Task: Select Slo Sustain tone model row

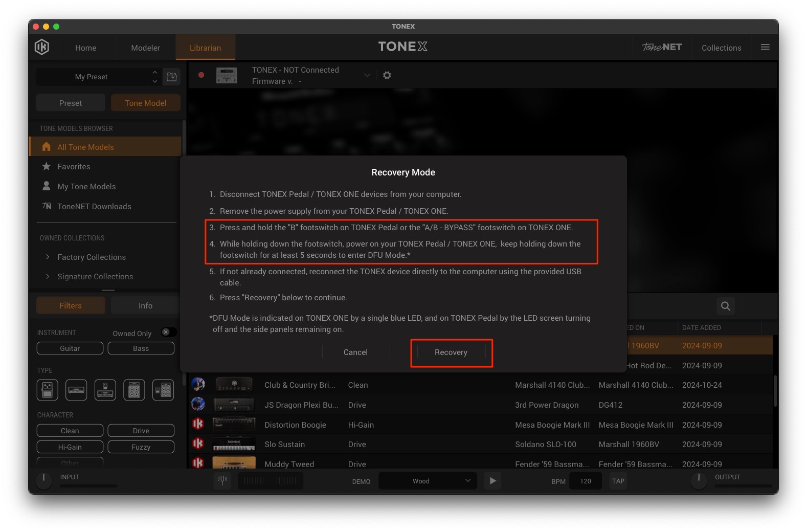Action: [x=481, y=444]
